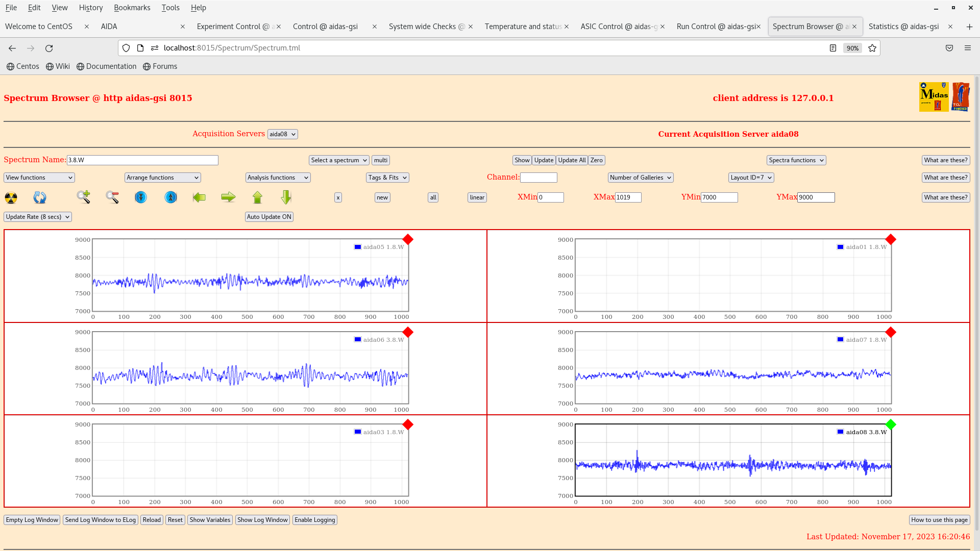Toggle the linear scale button
The height and width of the screenshot is (551, 980).
pyautogui.click(x=477, y=197)
